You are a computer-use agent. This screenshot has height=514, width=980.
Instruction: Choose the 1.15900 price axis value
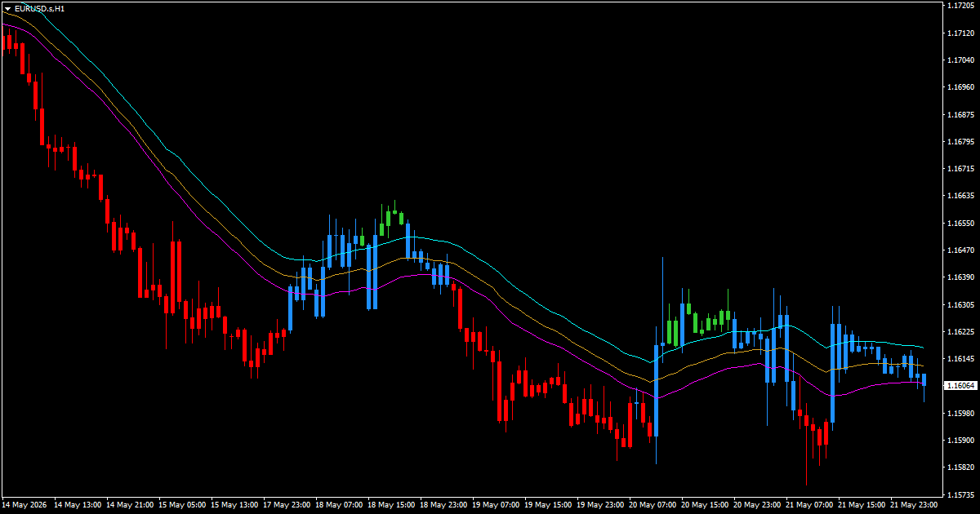pos(960,441)
